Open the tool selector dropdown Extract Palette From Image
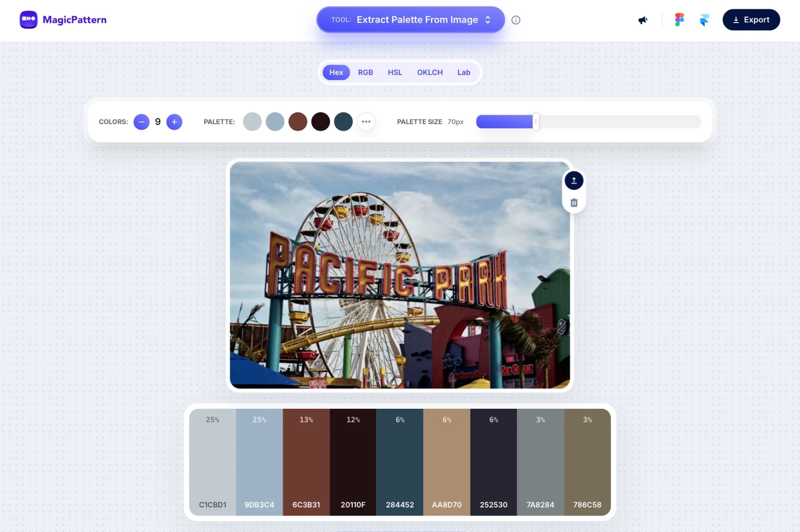Screen dimensions: 800x532 tap(410, 20)
